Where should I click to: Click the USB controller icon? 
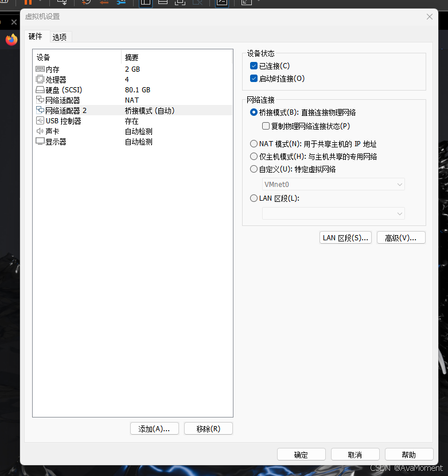click(x=40, y=121)
